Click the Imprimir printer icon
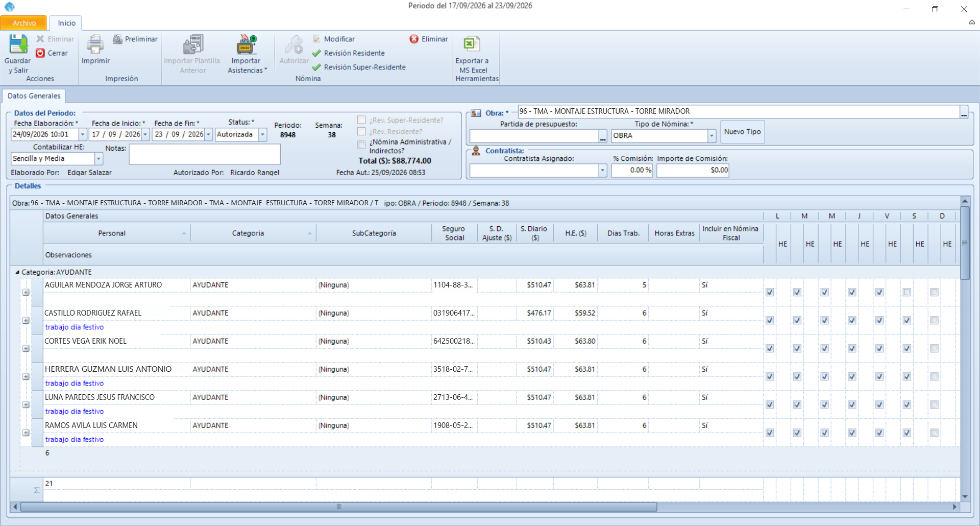 pyautogui.click(x=95, y=44)
